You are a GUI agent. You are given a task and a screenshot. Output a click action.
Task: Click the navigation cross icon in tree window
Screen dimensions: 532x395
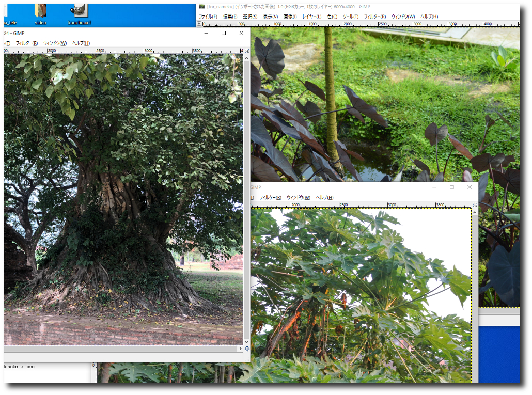pos(247,349)
